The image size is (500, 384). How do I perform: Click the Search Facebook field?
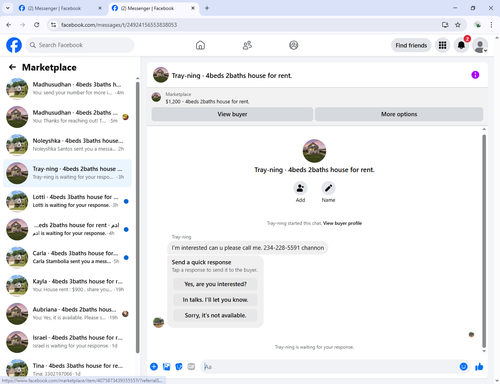(x=80, y=45)
